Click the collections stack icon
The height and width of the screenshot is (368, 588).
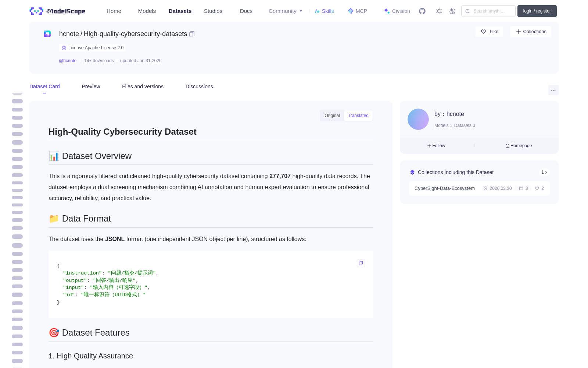click(412, 172)
